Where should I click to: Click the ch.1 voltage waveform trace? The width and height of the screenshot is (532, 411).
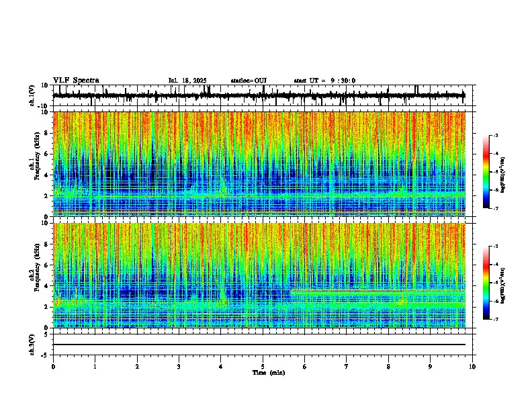click(x=259, y=95)
